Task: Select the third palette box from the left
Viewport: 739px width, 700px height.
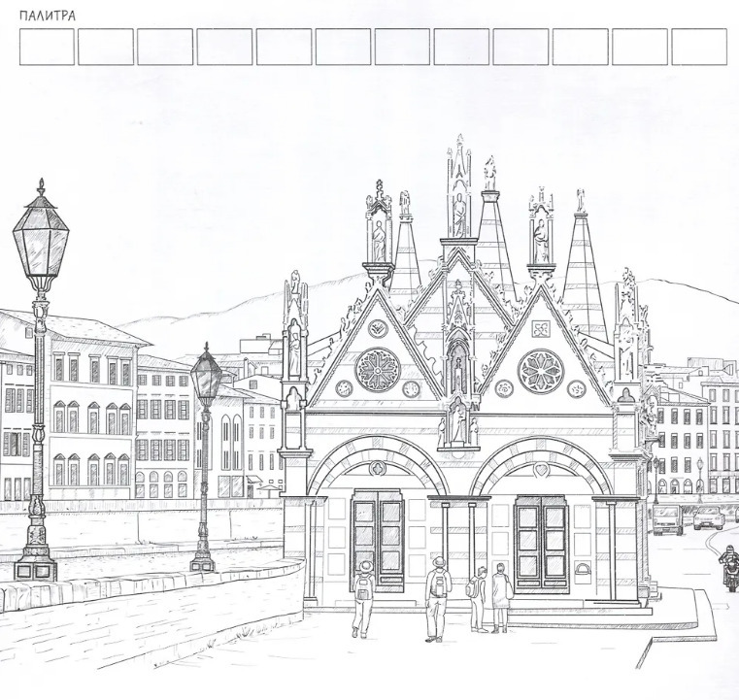Action: coord(165,47)
